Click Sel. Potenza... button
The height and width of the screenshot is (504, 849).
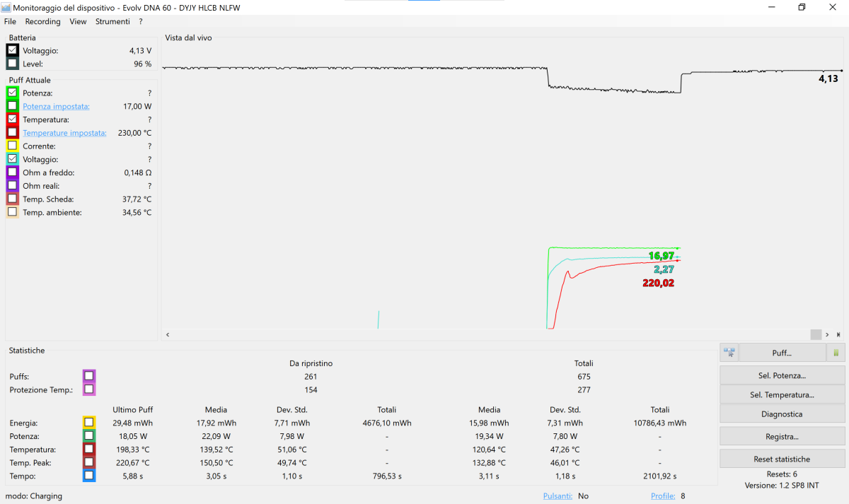(x=782, y=375)
